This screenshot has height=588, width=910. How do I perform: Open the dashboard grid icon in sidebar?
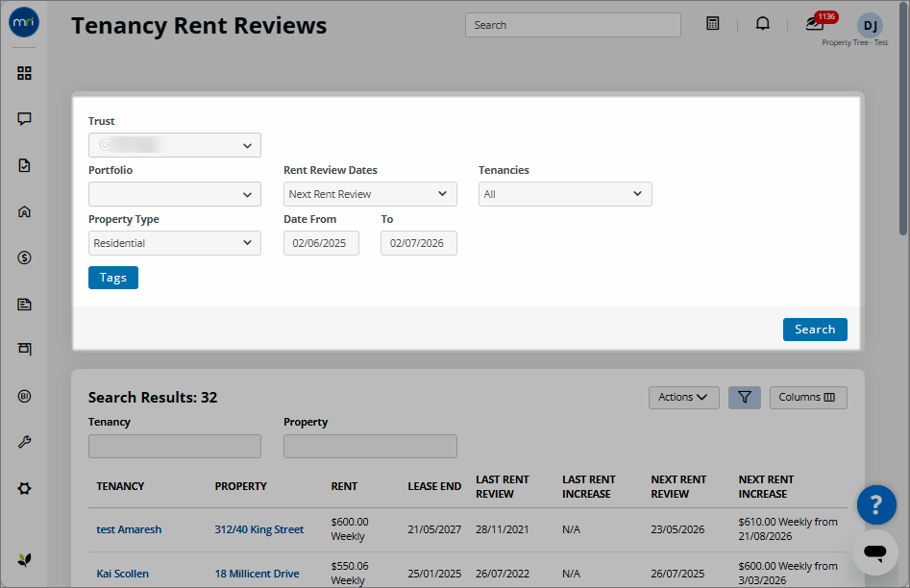coord(24,73)
